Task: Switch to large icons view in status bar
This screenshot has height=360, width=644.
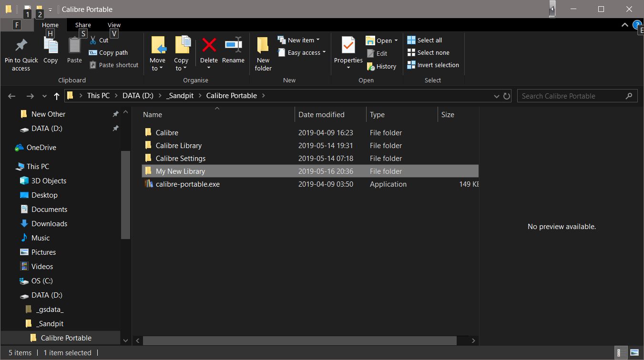Action: click(x=634, y=353)
